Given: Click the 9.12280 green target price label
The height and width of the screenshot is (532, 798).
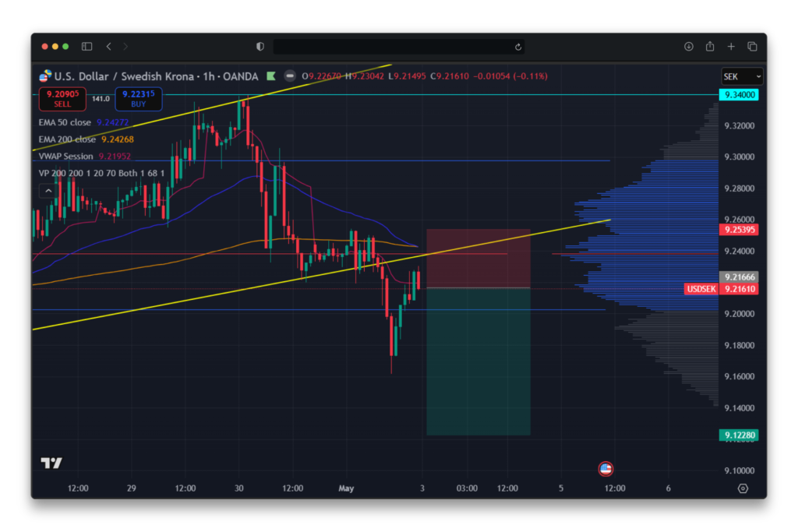Looking at the screenshot, I should click(739, 435).
